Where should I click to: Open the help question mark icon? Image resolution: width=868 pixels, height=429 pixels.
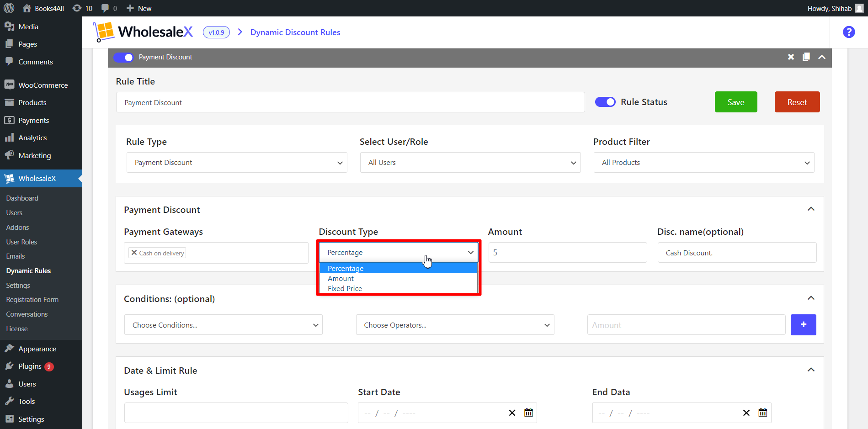(849, 32)
